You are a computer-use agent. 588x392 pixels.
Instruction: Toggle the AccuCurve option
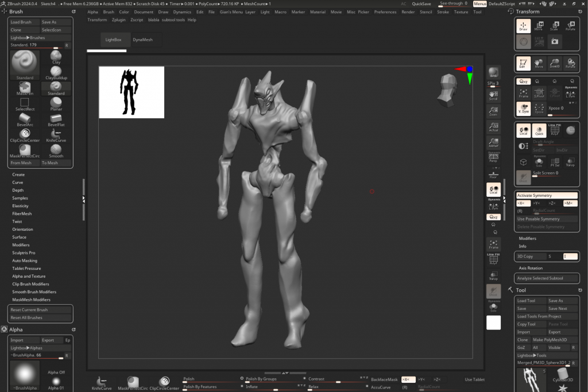pos(380,387)
